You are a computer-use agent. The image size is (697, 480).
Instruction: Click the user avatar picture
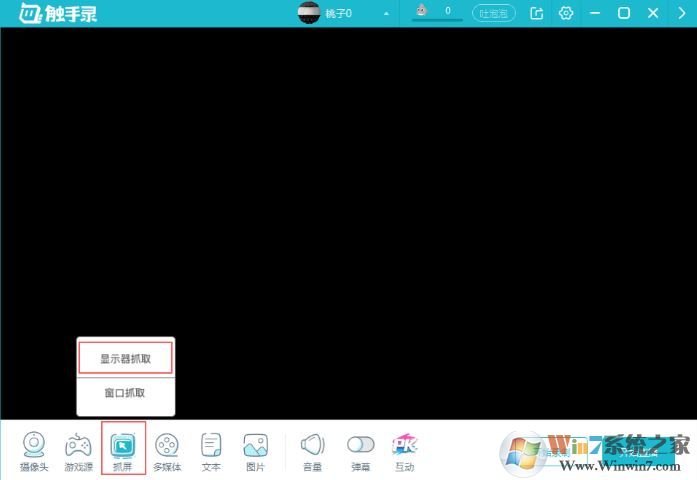click(x=308, y=13)
